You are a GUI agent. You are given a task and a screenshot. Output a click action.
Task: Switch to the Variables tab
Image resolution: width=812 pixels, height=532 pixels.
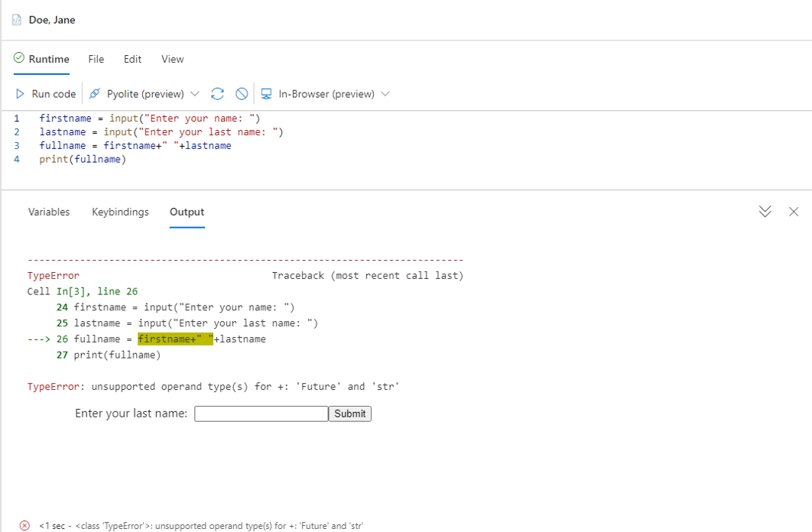[x=49, y=212]
